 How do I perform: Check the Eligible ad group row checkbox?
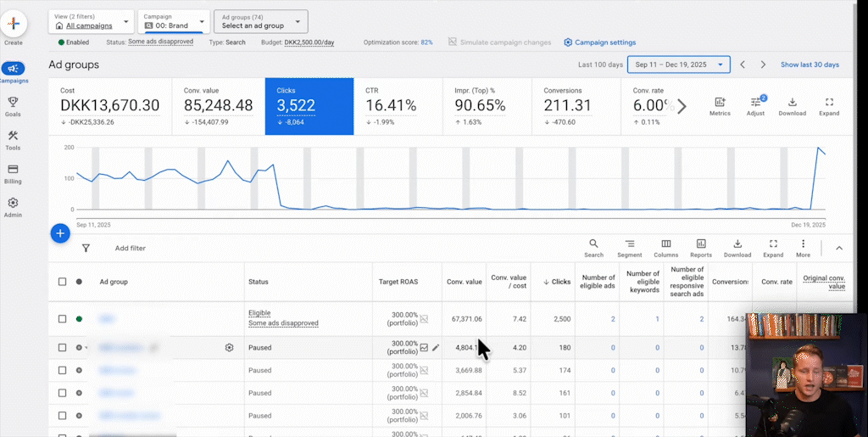point(62,319)
